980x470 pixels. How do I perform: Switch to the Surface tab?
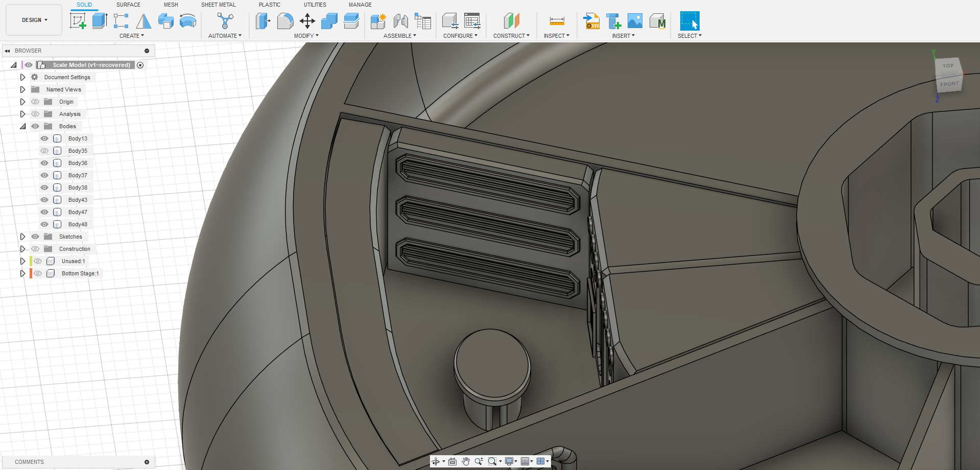click(128, 5)
